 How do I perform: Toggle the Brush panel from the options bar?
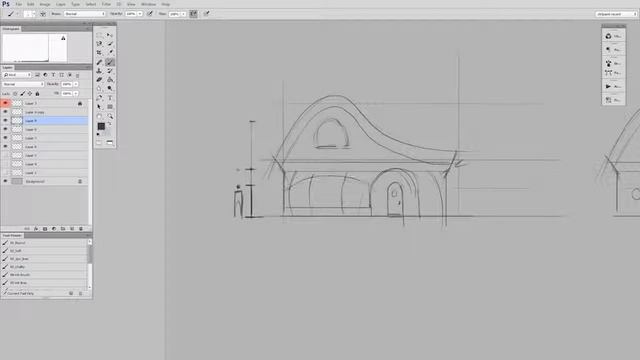43,14
